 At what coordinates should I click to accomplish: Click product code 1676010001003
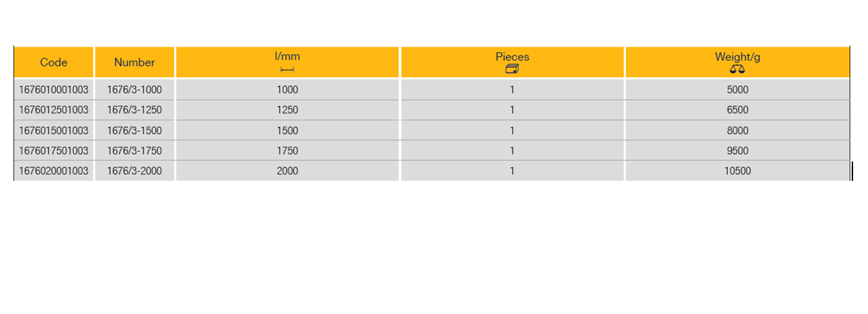[x=55, y=90]
